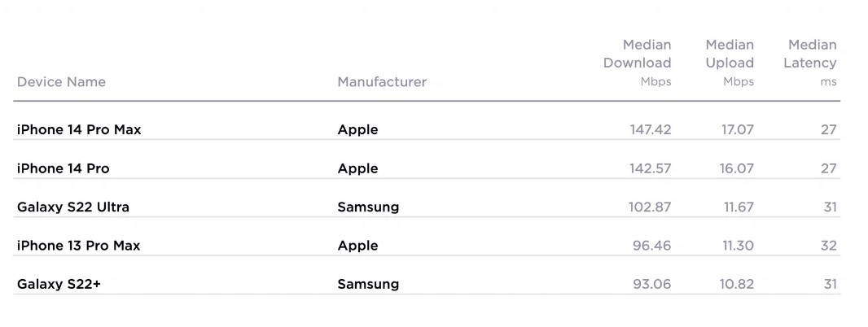Screen dimensions: 868x327
Task: Click the 147.42 download speed value
Action: 651,130
